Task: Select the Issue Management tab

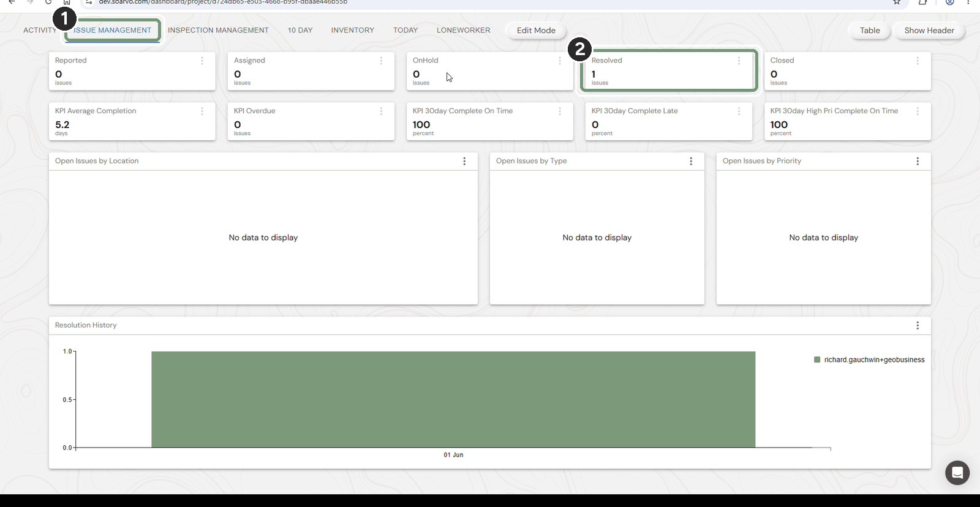Action: 113,30
